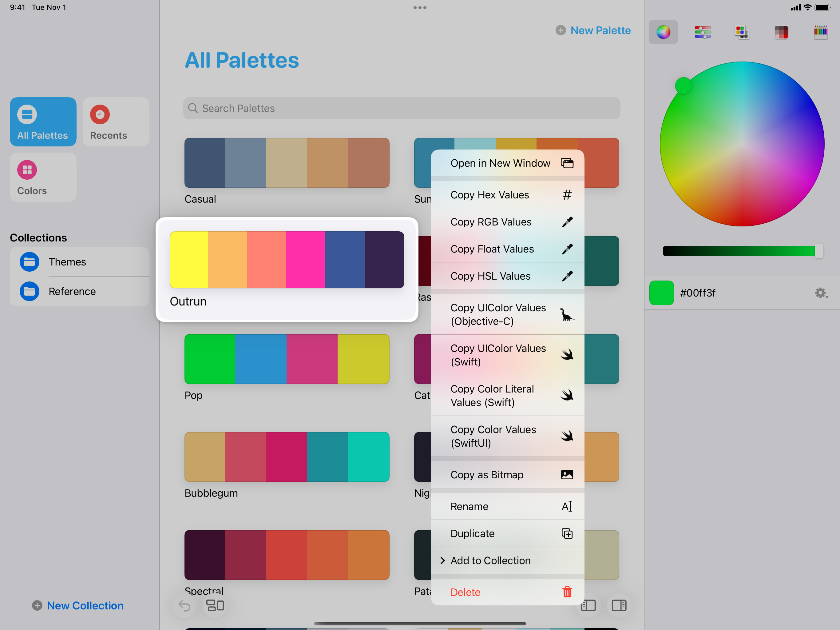The width and height of the screenshot is (840, 630).
Task: Open the color settings gear
Action: [821, 293]
